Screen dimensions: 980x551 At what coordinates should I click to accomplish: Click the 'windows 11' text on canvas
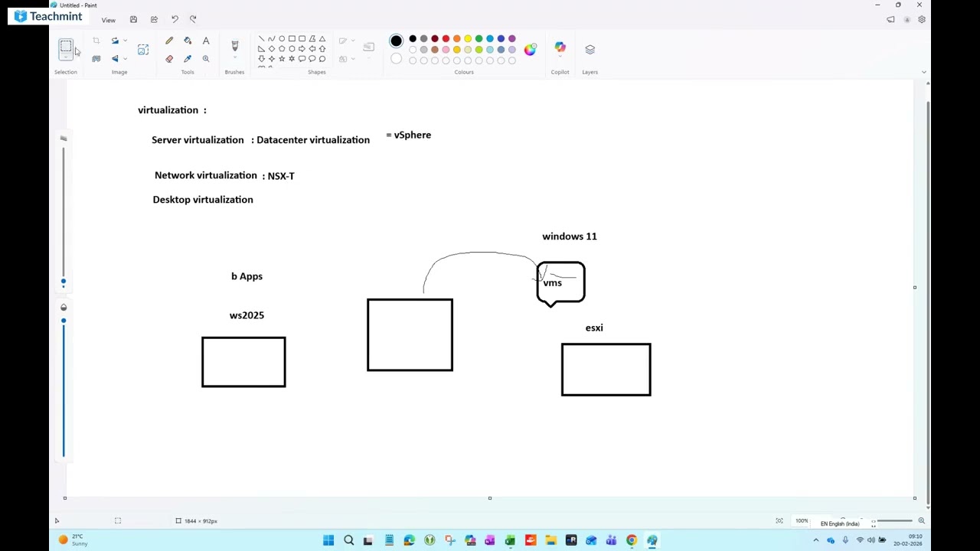[x=570, y=236]
